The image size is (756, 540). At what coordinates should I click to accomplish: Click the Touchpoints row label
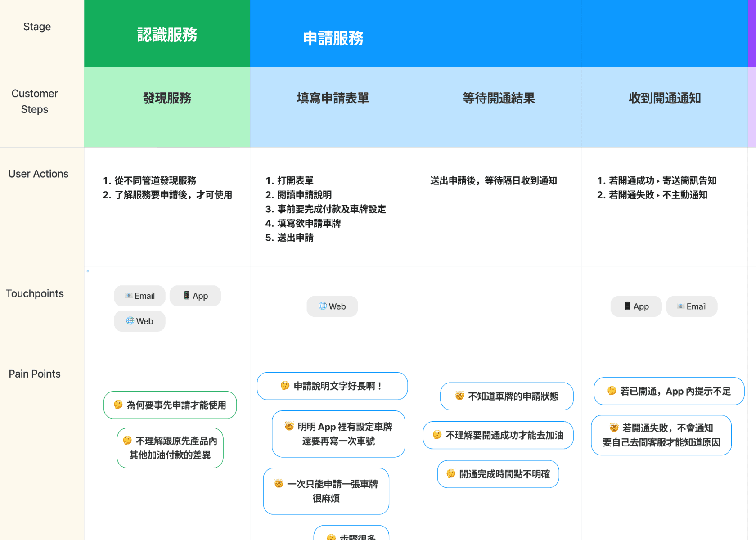click(35, 293)
